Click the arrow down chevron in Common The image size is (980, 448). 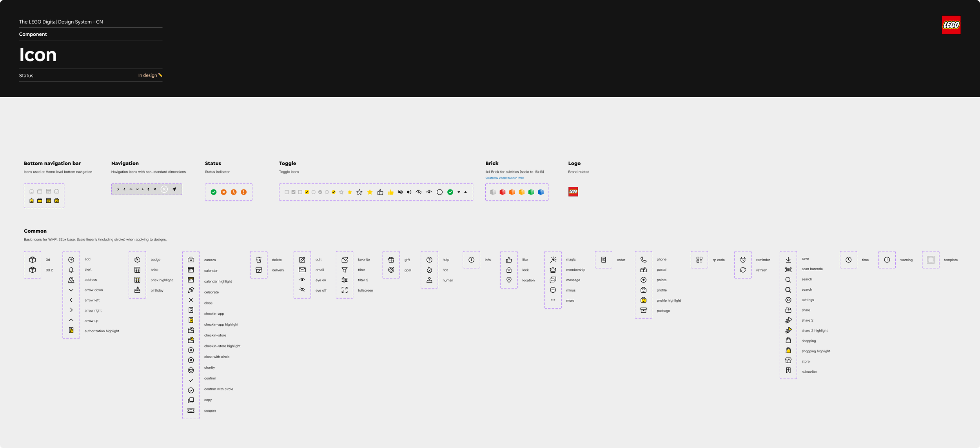click(71, 290)
